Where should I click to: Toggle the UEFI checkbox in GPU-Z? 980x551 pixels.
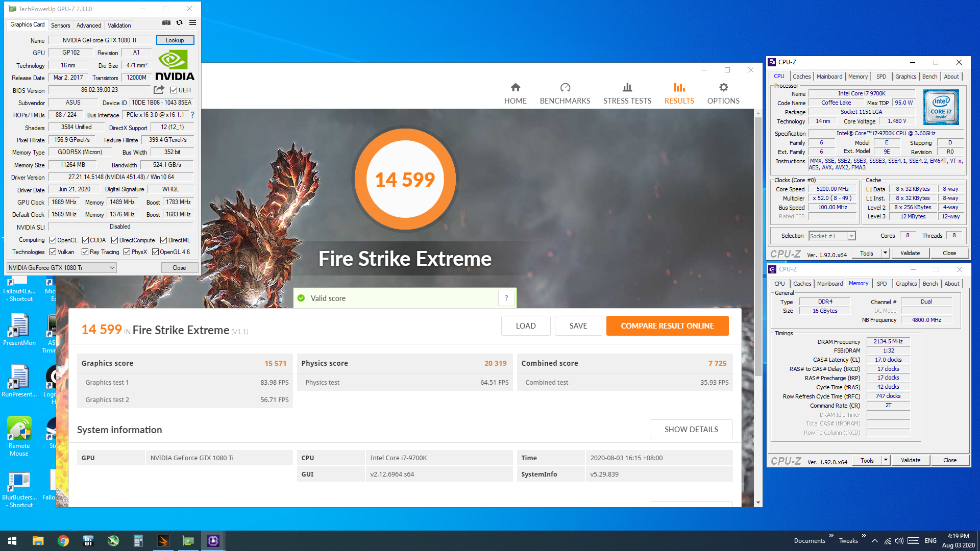click(174, 90)
